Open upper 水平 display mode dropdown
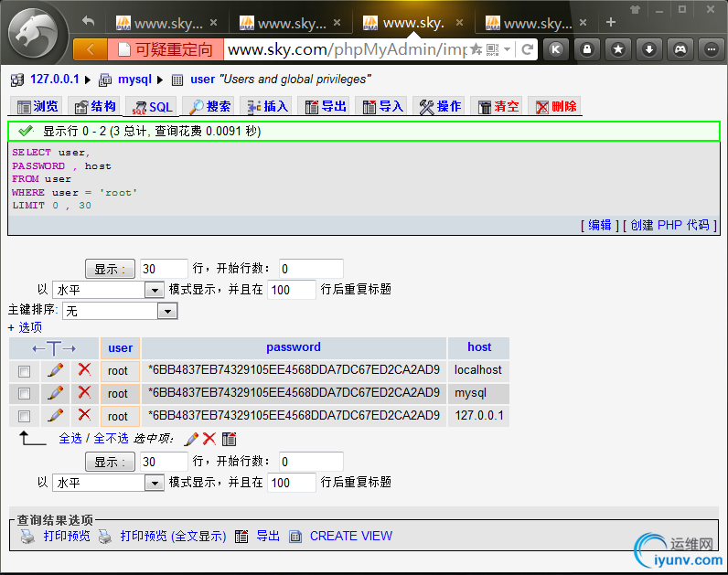The height and width of the screenshot is (575, 728). click(108, 290)
